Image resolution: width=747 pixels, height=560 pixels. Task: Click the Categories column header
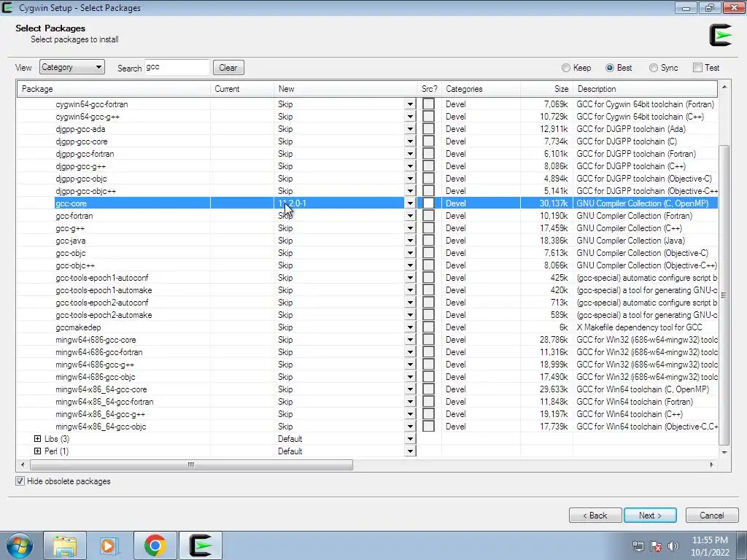click(x=481, y=89)
